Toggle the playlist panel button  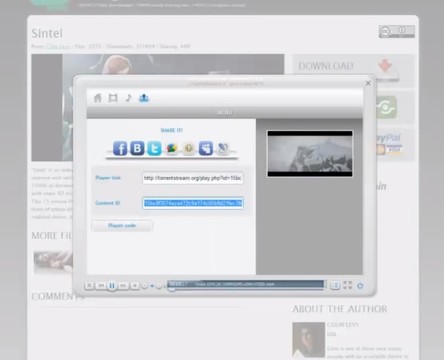pyautogui.click(x=335, y=285)
